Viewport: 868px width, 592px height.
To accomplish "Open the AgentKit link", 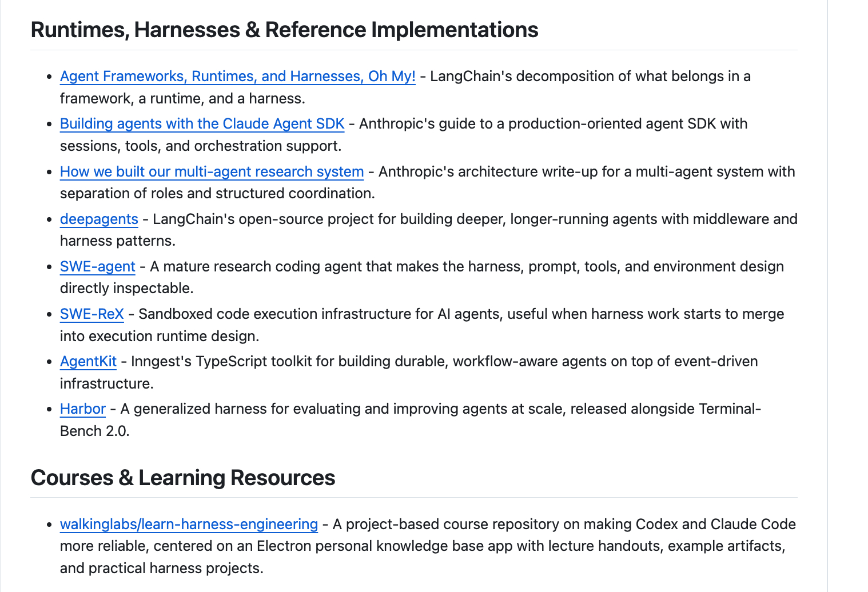I will pos(88,361).
